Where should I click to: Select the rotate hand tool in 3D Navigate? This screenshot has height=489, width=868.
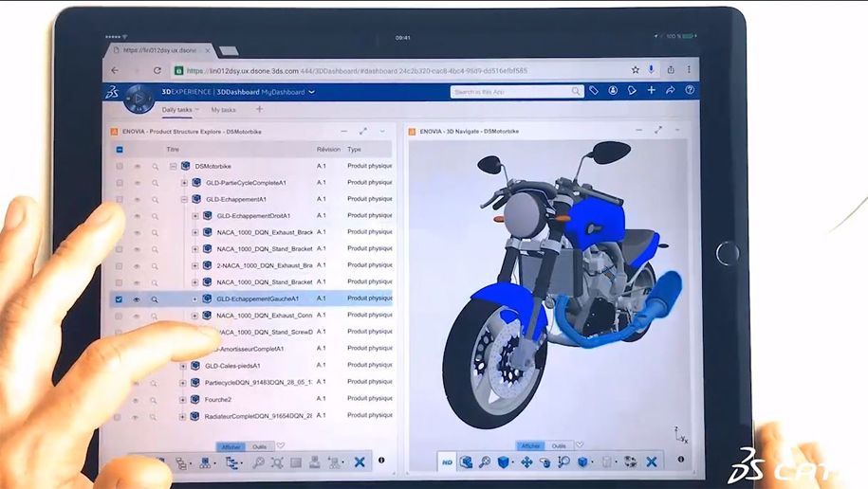click(545, 462)
